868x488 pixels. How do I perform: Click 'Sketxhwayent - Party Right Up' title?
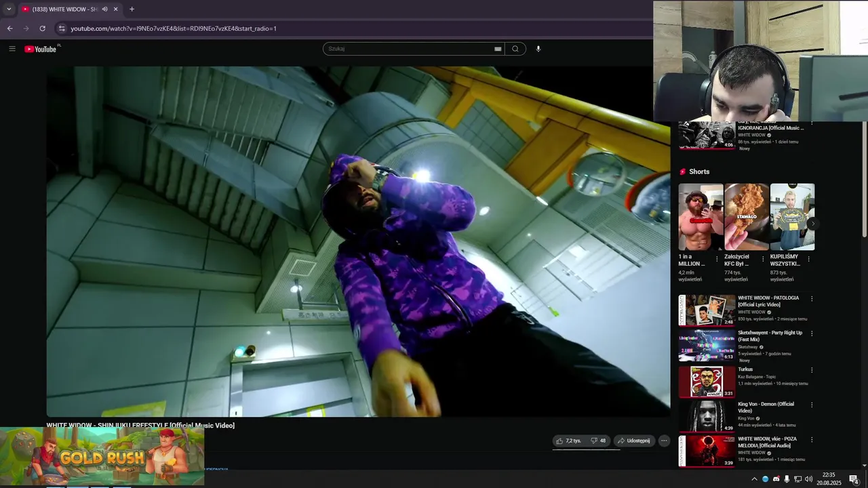pos(770,335)
